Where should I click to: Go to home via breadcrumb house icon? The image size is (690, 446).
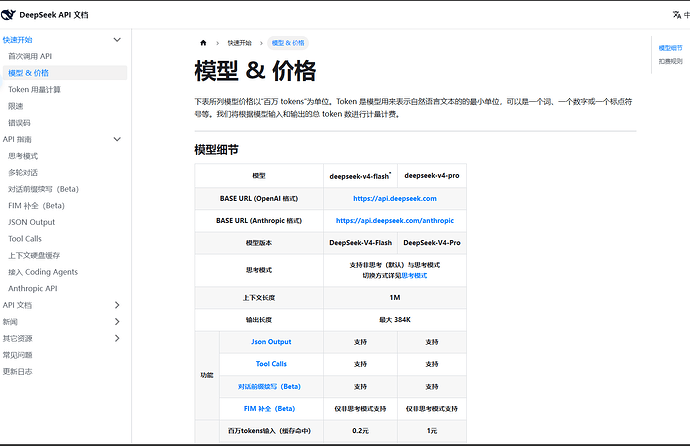pos(203,43)
